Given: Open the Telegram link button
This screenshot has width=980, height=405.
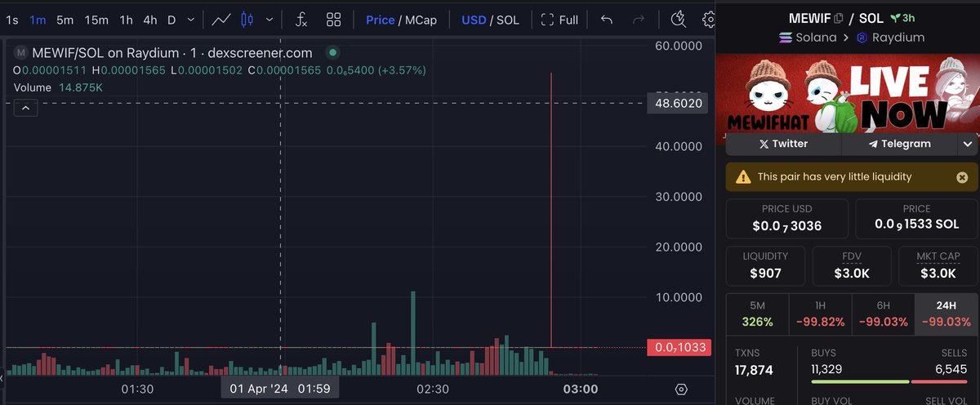Looking at the screenshot, I should (899, 144).
